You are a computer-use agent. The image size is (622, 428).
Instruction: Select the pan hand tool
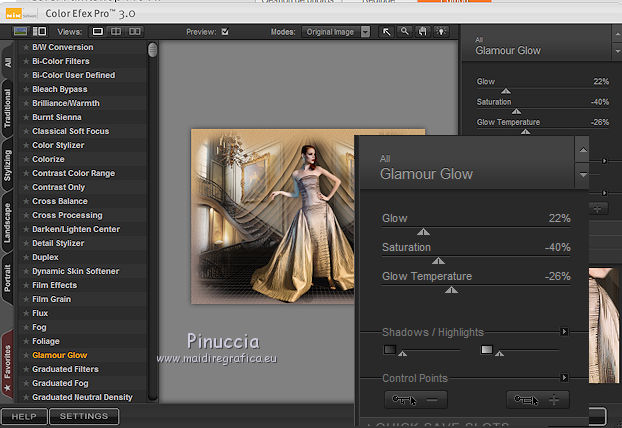[421, 32]
